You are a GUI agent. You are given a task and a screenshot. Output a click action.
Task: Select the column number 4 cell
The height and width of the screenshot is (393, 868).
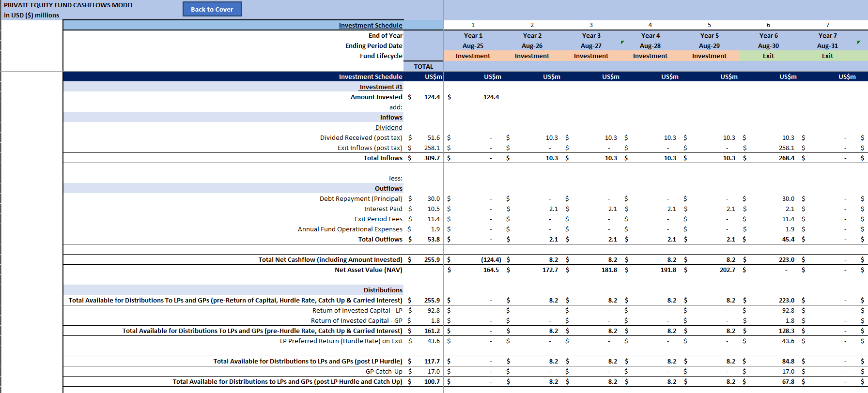coord(650,25)
